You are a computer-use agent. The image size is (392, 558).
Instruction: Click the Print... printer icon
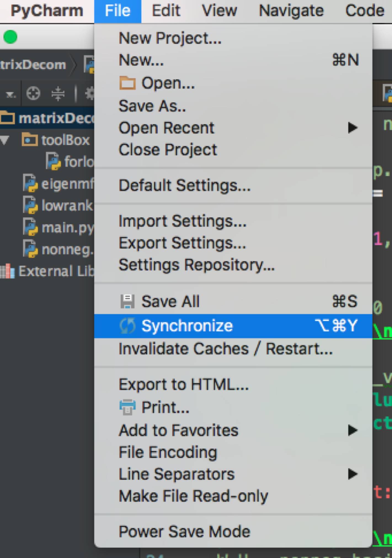127,407
